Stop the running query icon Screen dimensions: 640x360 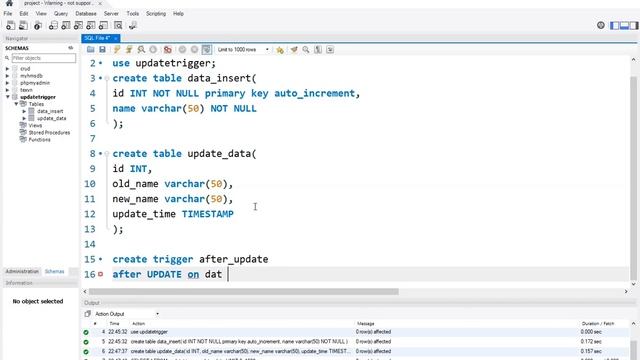(x=153, y=50)
